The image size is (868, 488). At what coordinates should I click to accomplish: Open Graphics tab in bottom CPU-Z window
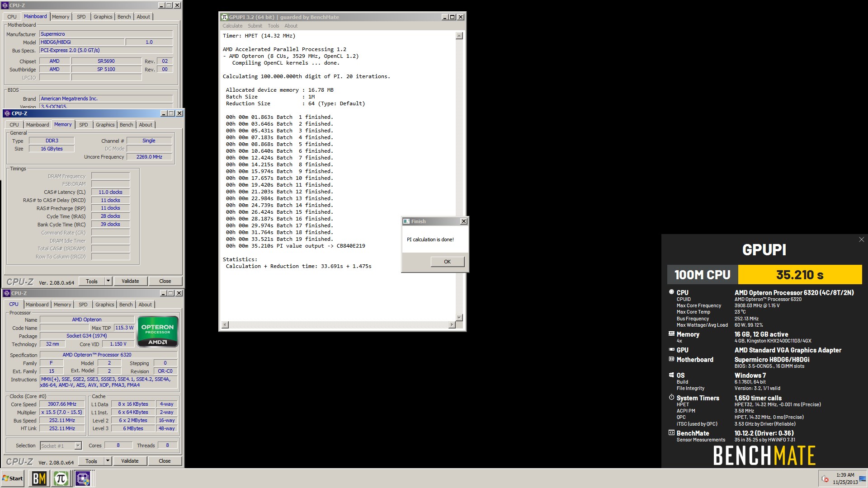coord(105,305)
